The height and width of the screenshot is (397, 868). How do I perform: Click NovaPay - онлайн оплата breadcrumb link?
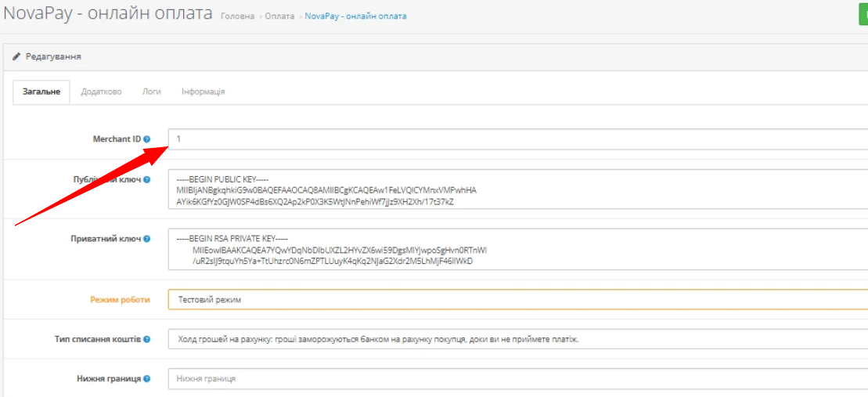355,16
